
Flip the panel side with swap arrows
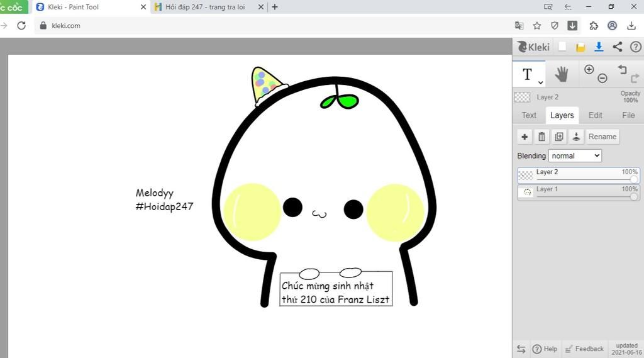tap(521, 349)
